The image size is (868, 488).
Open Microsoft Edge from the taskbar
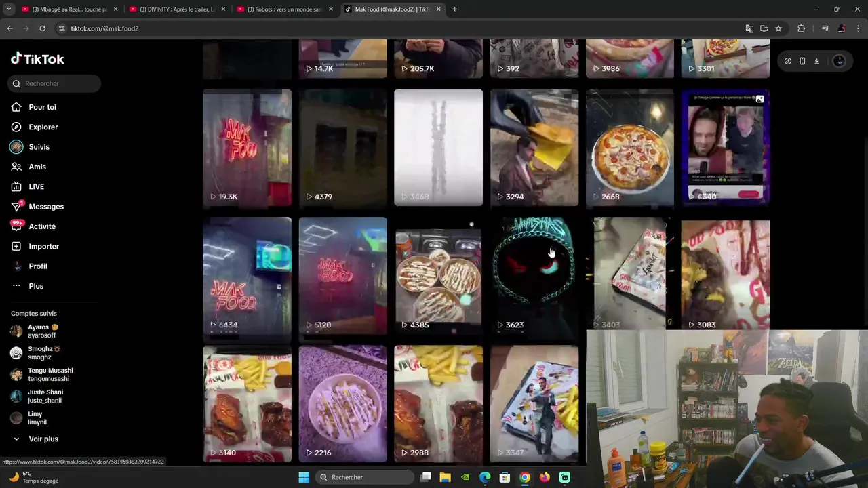(485, 477)
